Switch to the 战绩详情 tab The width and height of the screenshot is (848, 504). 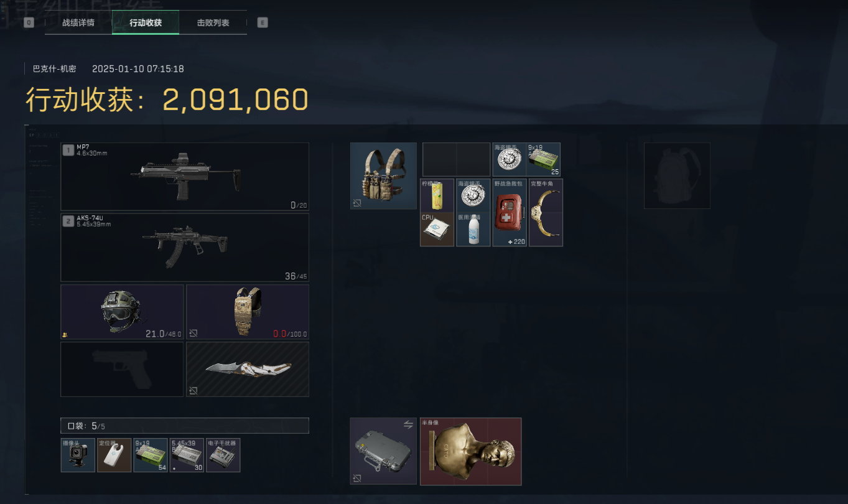[78, 22]
